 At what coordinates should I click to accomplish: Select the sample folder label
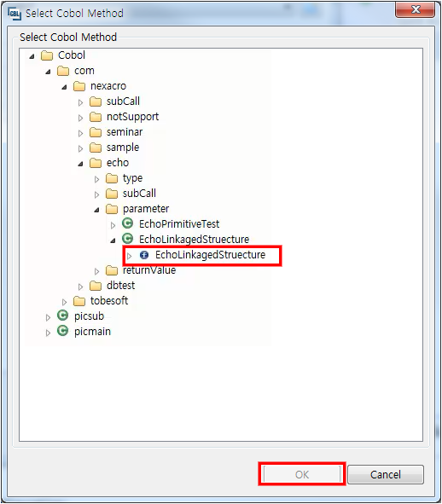pos(123,148)
